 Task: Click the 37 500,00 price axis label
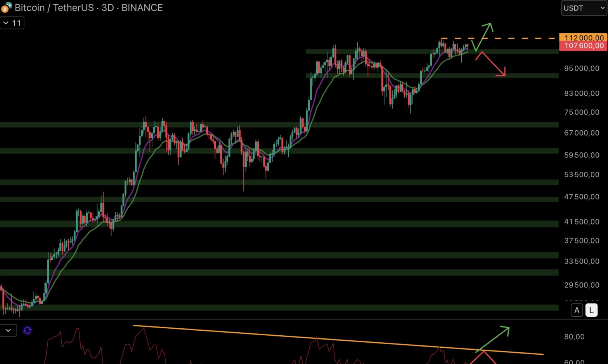pos(581,240)
